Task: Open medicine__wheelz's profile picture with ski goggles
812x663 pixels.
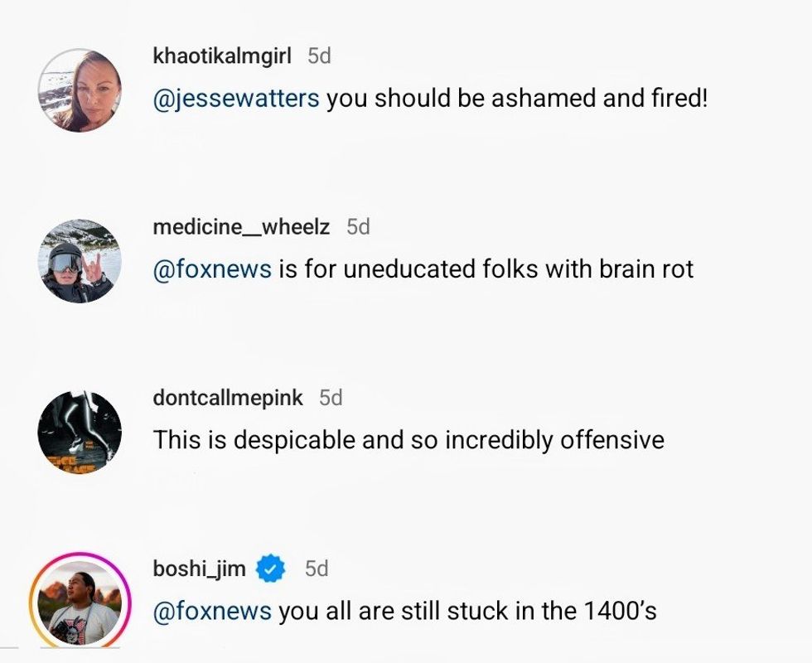Action: tap(80, 261)
